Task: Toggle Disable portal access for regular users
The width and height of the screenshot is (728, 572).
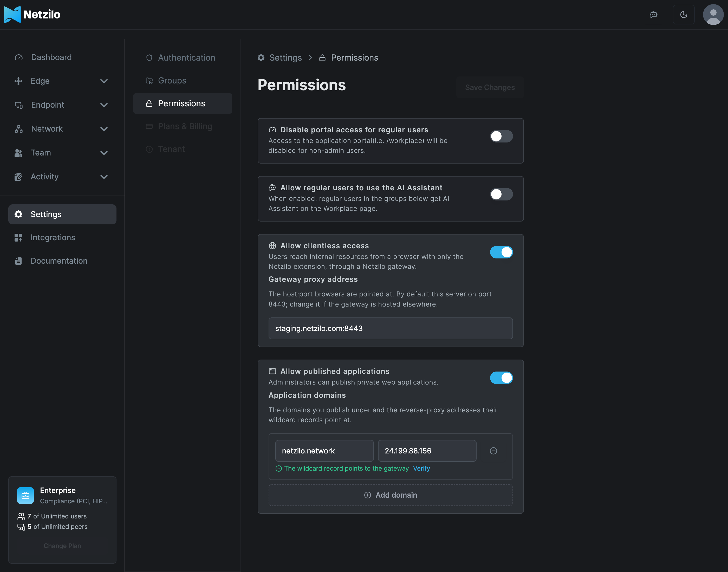Action: (x=501, y=136)
